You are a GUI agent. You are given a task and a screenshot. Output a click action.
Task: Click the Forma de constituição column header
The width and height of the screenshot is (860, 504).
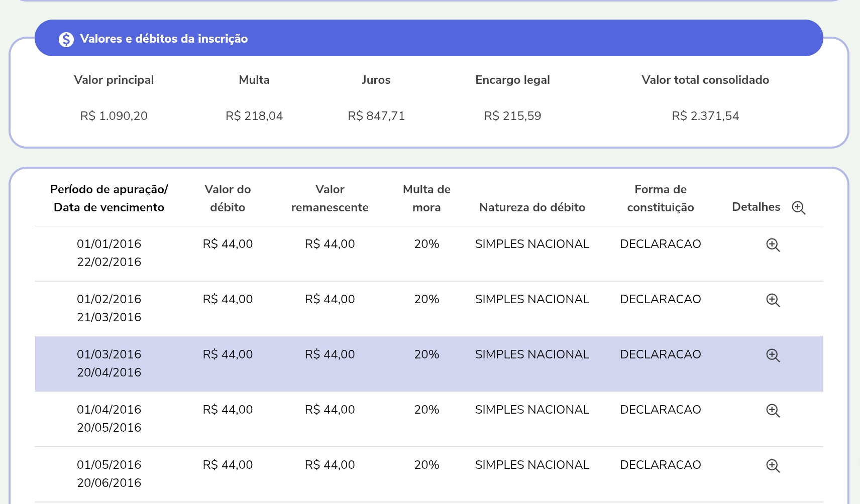pyautogui.click(x=660, y=198)
